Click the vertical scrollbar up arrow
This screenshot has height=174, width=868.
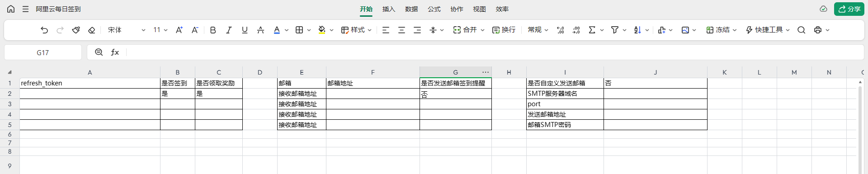(x=860, y=82)
